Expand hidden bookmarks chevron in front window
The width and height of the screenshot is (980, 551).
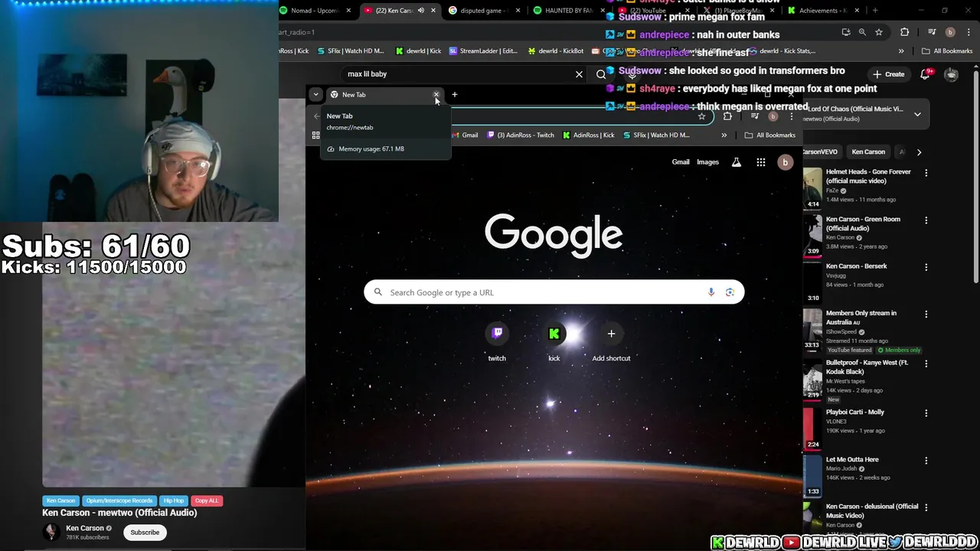(x=724, y=135)
